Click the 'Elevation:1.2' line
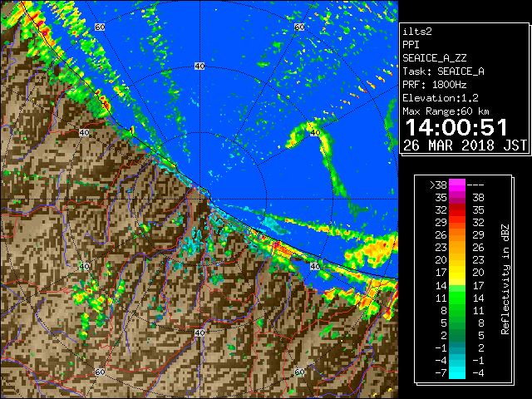The width and height of the screenshot is (532, 399). pyautogui.click(x=441, y=98)
